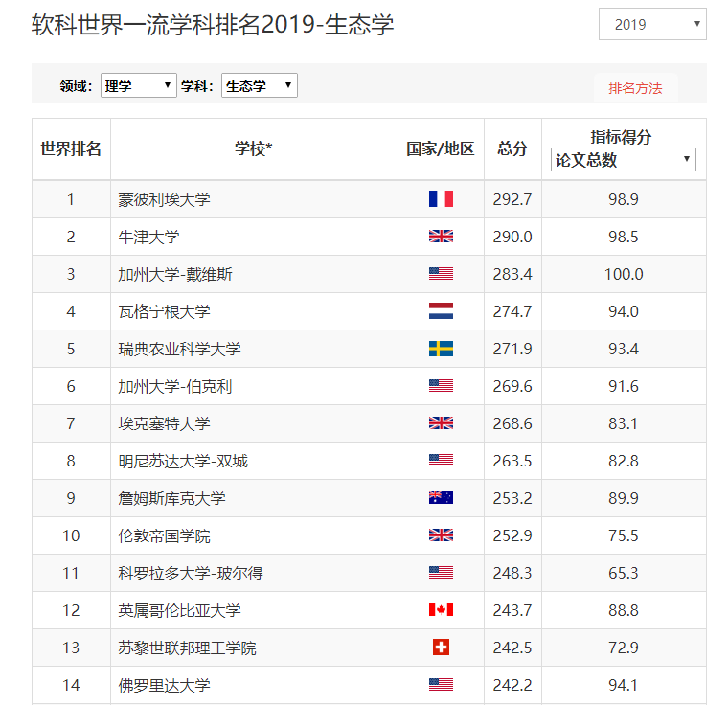Open the 领域 dropdown showing 理学

138,85
